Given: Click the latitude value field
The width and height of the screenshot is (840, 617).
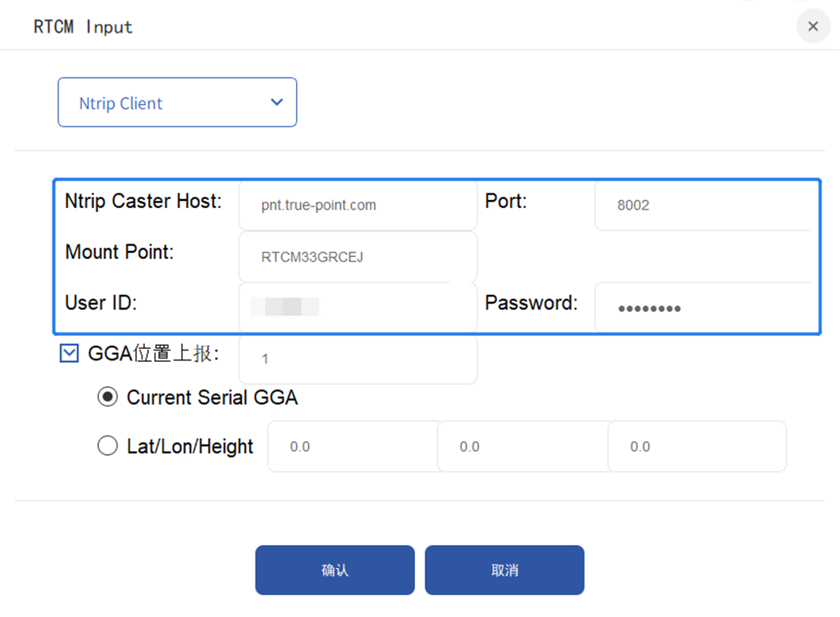Looking at the screenshot, I should point(353,447).
